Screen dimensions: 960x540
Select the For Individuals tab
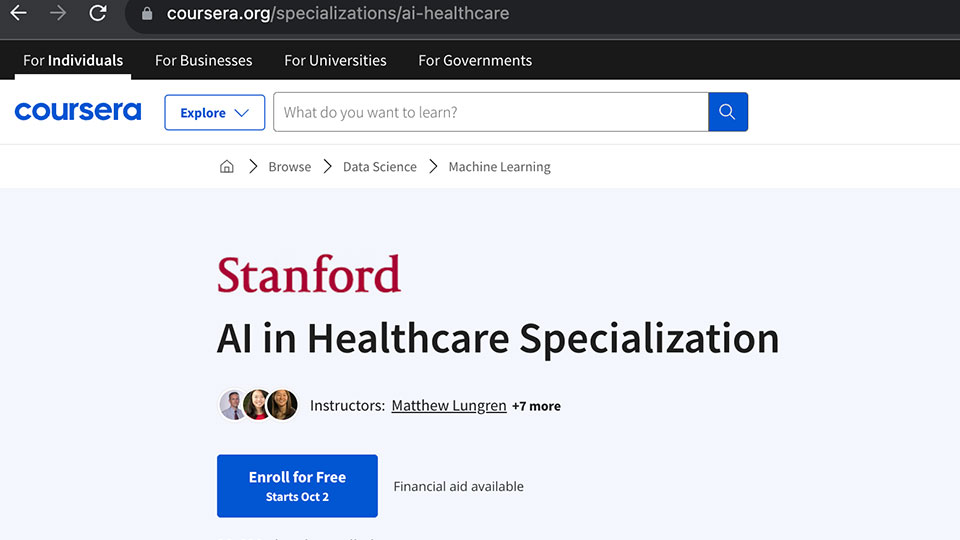73,60
